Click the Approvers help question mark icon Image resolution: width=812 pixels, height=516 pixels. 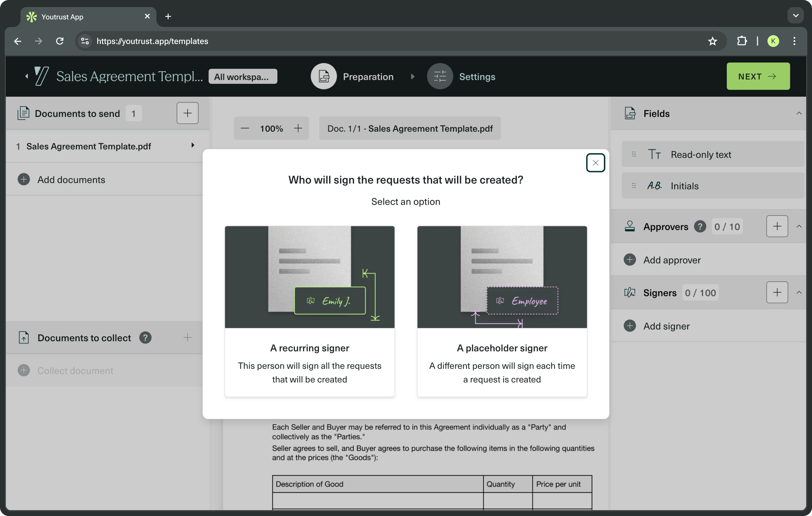point(700,226)
